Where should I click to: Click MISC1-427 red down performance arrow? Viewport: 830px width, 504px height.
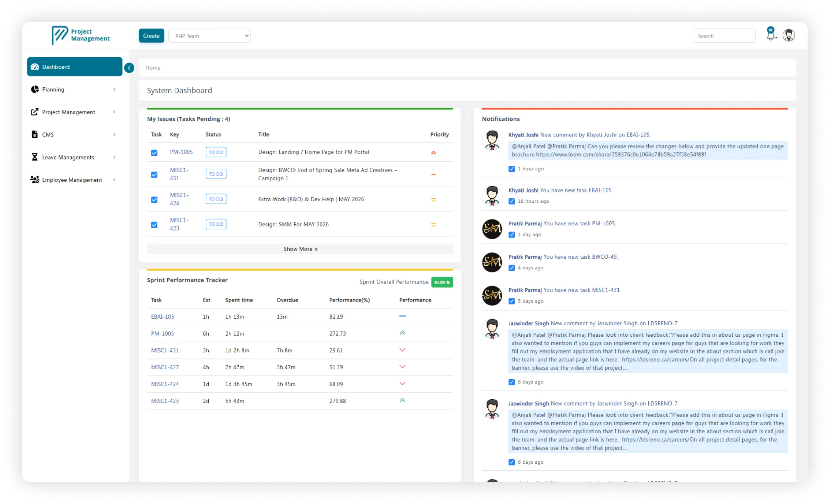coord(403,366)
